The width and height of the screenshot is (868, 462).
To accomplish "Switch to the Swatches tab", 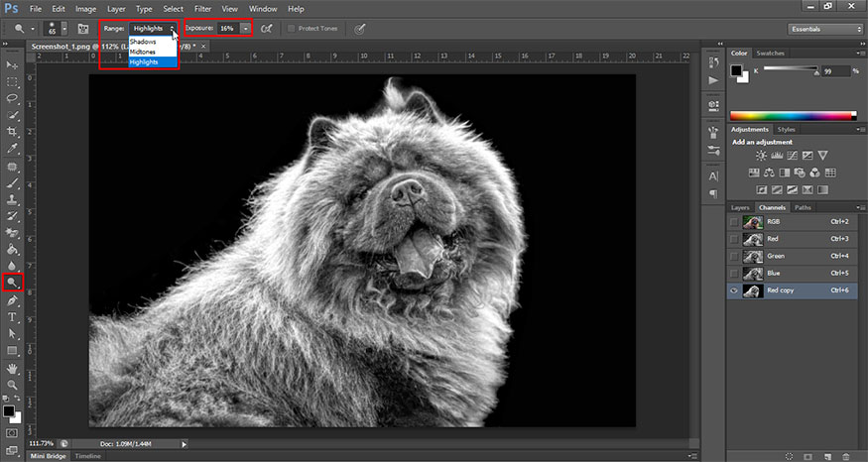I will tap(770, 54).
